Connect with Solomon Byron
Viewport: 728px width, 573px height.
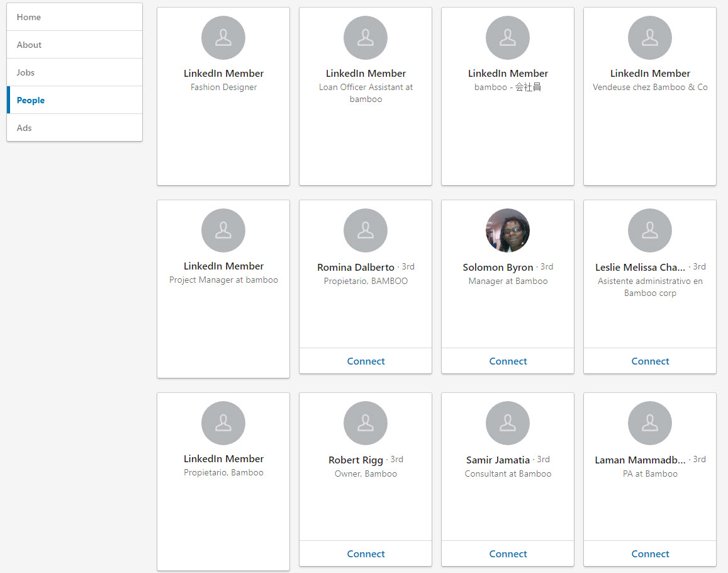tap(508, 361)
